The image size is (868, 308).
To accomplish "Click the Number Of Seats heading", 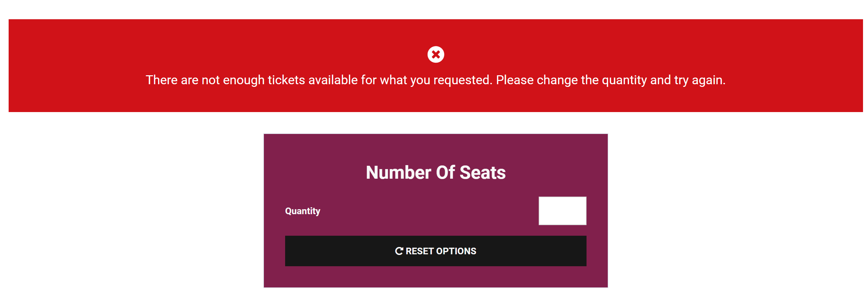I will [x=435, y=173].
